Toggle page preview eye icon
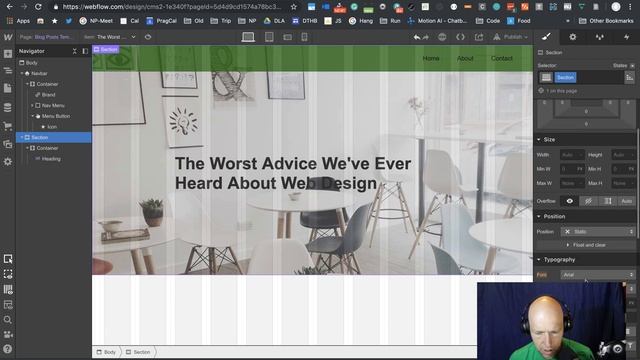640x360 pixels. (148, 37)
